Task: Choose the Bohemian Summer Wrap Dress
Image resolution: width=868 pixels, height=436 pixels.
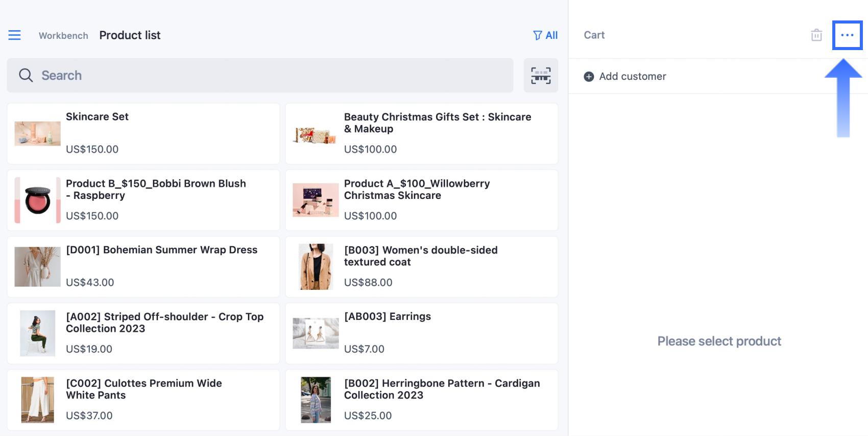Action: (x=143, y=267)
